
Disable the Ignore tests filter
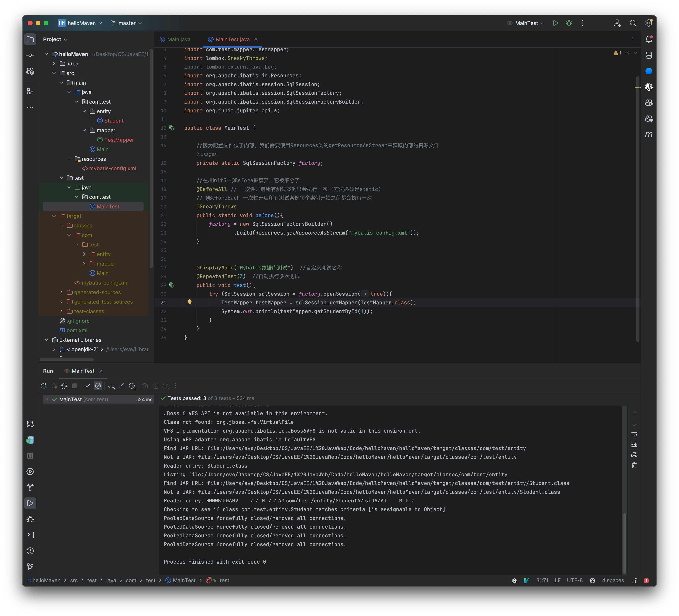point(98,386)
